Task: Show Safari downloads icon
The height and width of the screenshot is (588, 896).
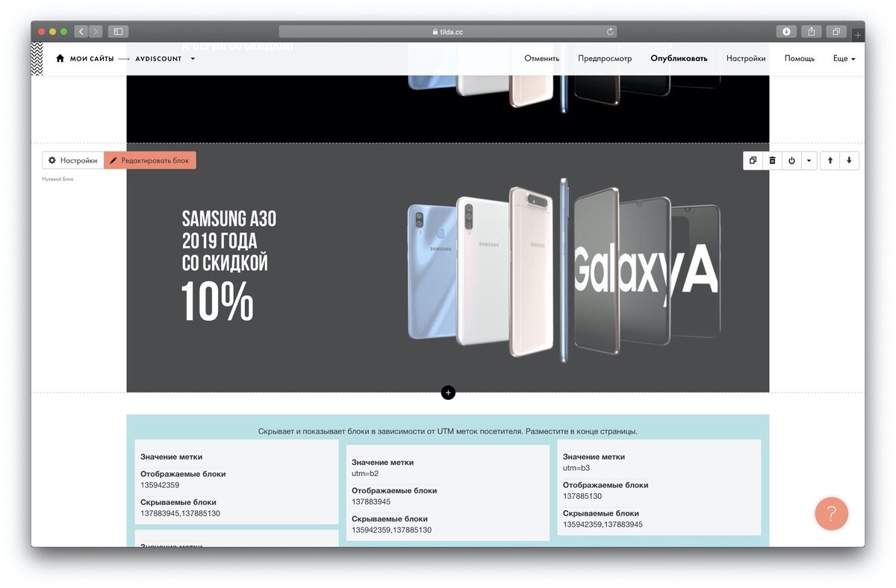Action: (x=786, y=31)
